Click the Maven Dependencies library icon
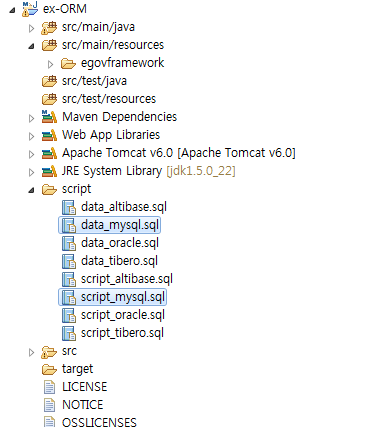 click(49, 117)
